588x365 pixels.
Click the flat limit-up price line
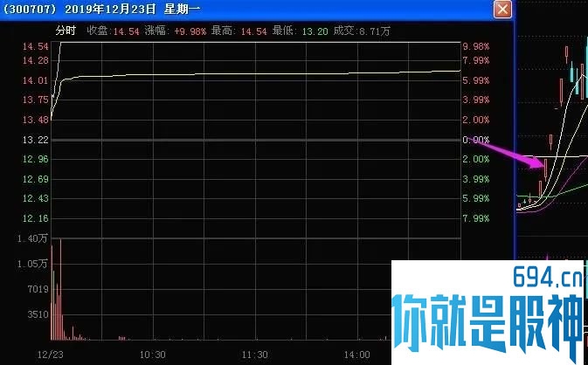pos(260,42)
